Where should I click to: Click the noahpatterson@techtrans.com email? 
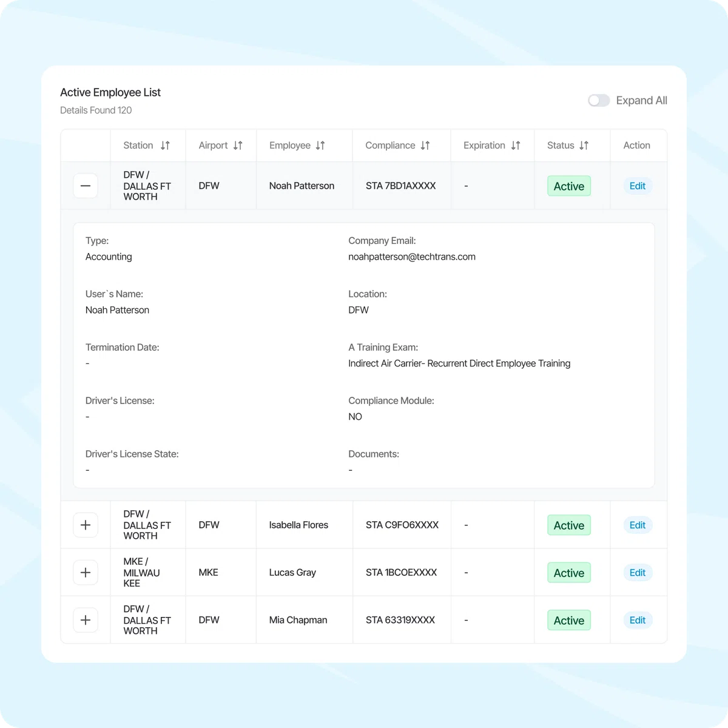[412, 257]
